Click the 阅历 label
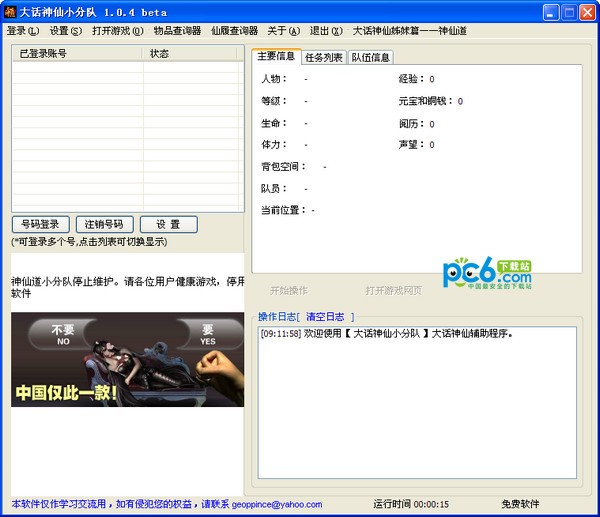This screenshot has width=600, height=517. click(x=411, y=124)
